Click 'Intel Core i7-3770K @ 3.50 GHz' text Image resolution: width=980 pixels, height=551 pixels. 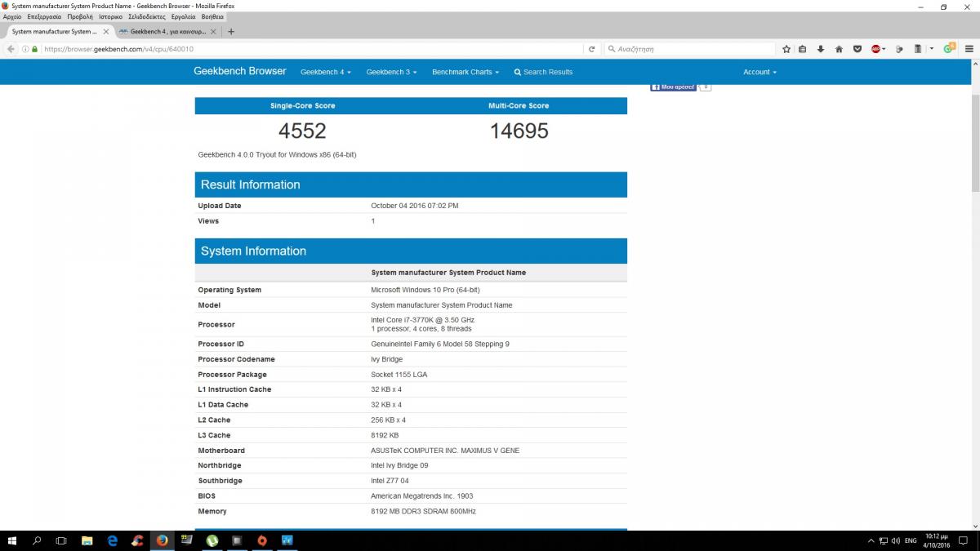click(423, 320)
